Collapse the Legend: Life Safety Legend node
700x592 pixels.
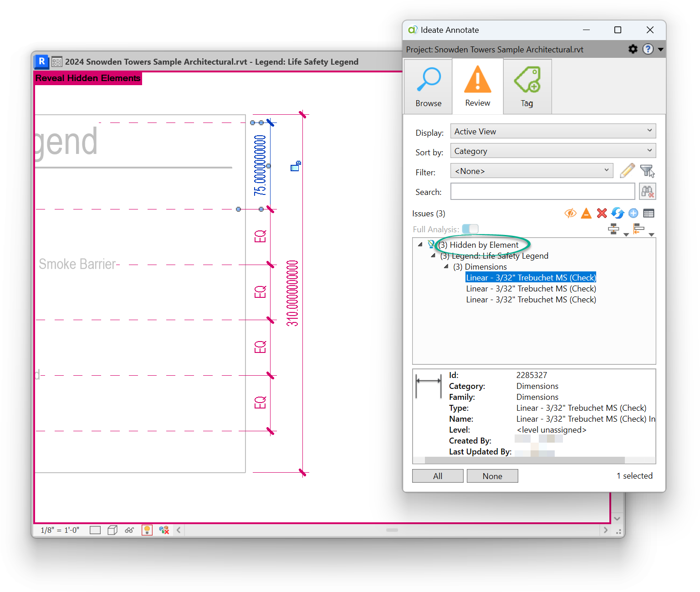433,256
